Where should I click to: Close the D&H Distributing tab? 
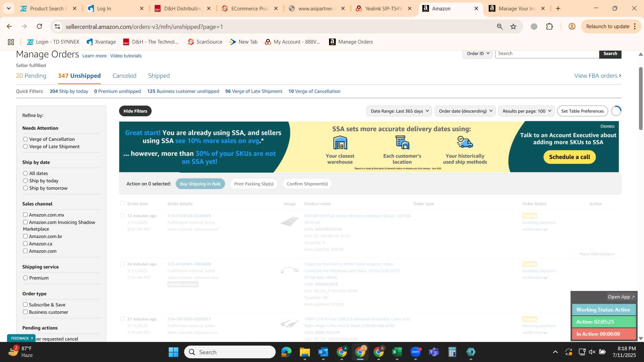[209, 8]
